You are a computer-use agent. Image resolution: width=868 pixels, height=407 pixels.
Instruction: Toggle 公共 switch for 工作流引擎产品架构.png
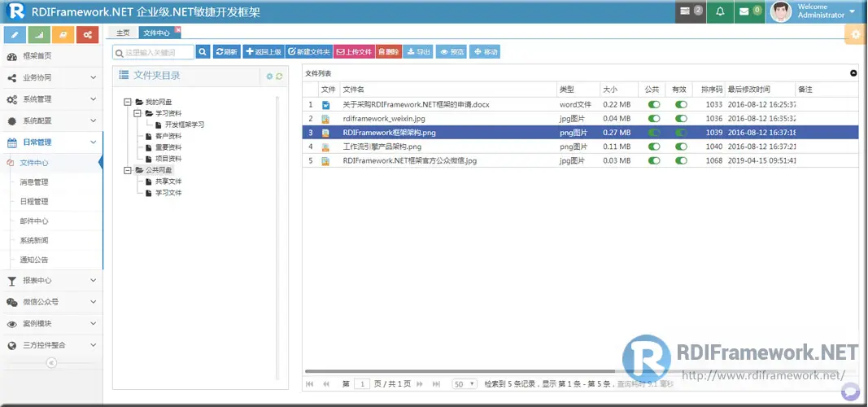tap(654, 147)
